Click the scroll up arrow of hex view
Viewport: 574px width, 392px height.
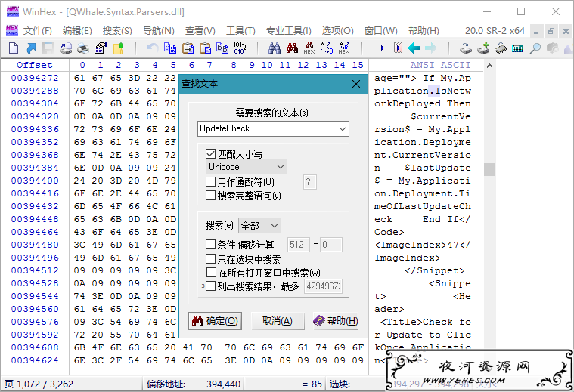(489, 66)
